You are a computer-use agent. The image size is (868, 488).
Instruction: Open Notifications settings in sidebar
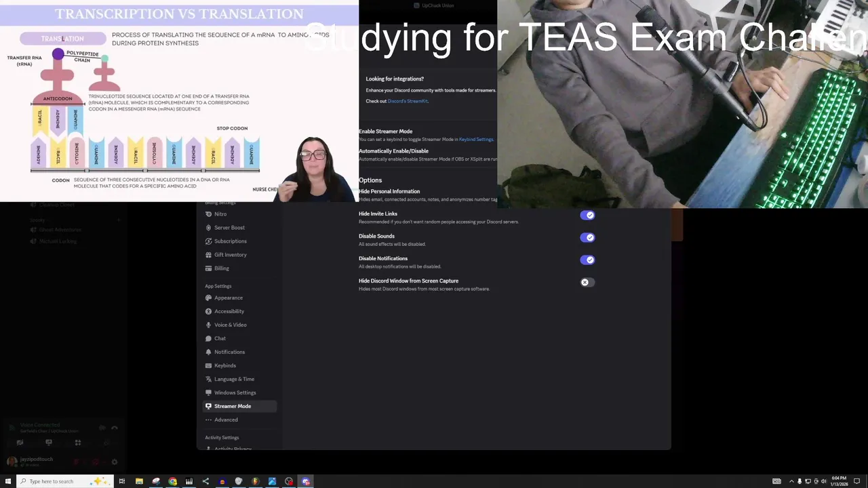tap(240, 352)
